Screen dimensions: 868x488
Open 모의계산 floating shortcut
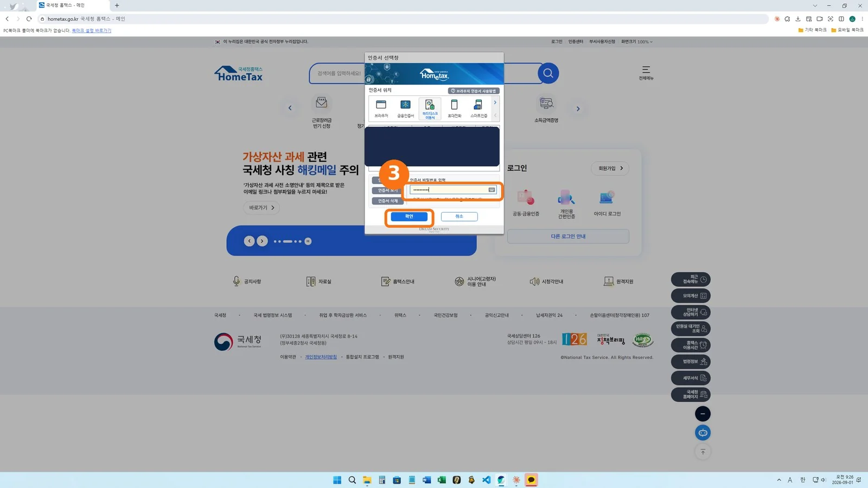pyautogui.click(x=691, y=296)
